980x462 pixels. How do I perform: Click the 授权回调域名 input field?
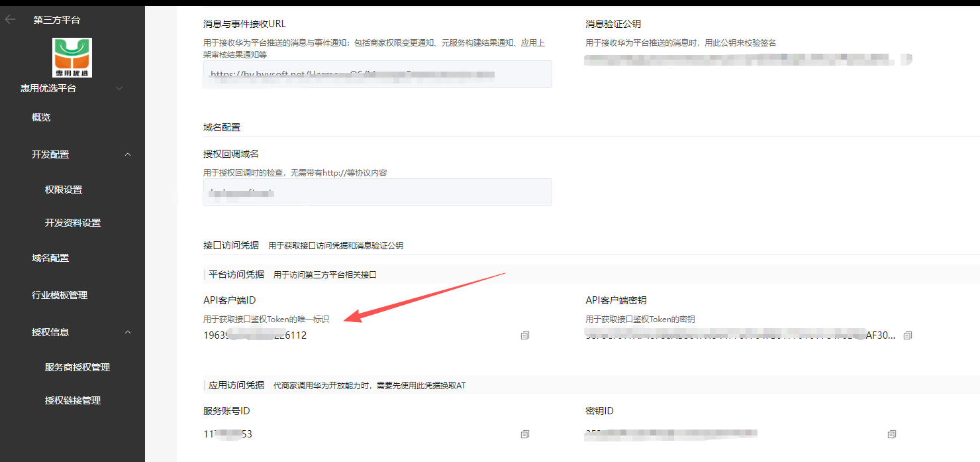(x=377, y=192)
